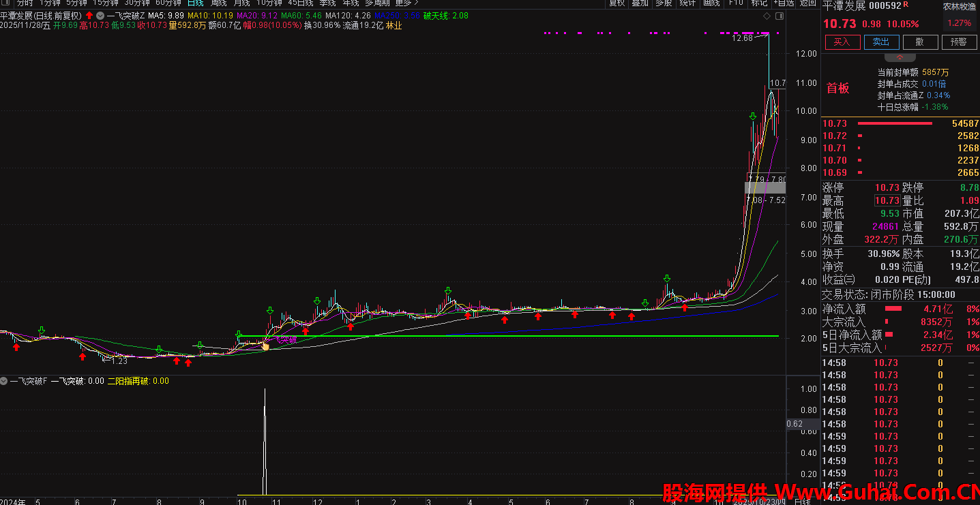This screenshot has height=505, width=980.
Task: Toggle 复权 price adjustment in the toolbar
Action: pyautogui.click(x=617, y=3)
